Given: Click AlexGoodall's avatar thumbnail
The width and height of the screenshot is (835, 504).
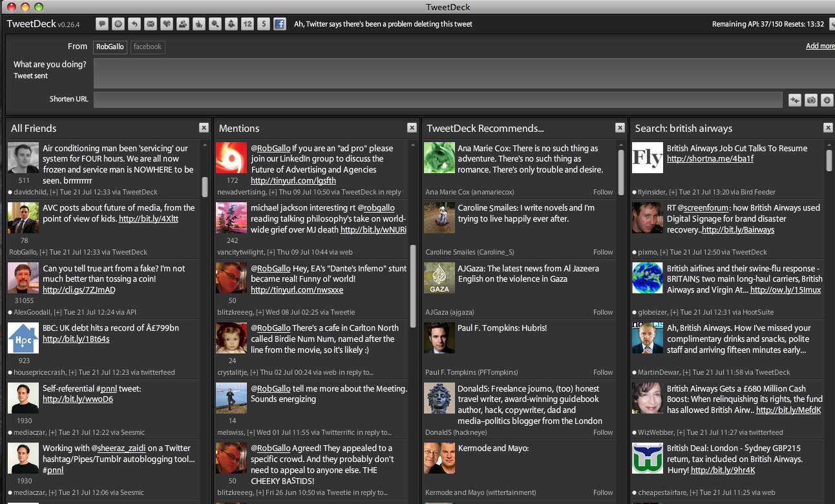Looking at the screenshot, I should tap(23, 278).
